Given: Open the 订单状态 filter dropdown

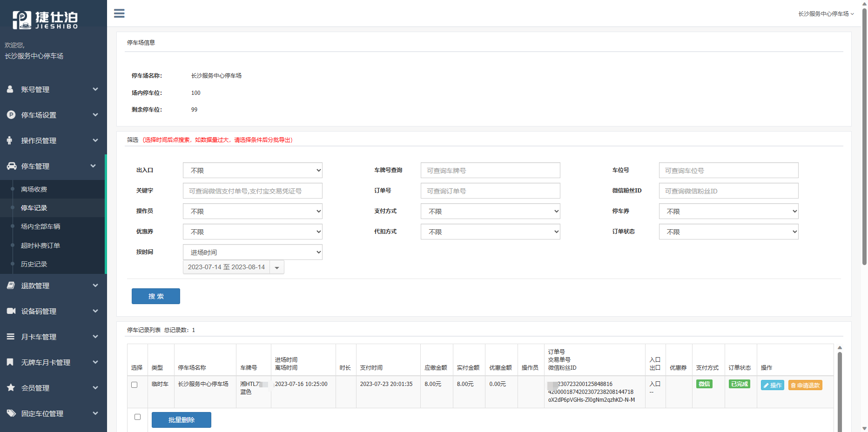Looking at the screenshot, I should [x=729, y=232].
